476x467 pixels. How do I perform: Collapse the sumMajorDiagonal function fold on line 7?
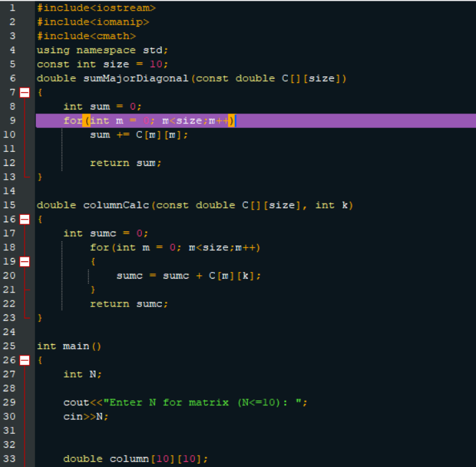[x=25, y=93]
